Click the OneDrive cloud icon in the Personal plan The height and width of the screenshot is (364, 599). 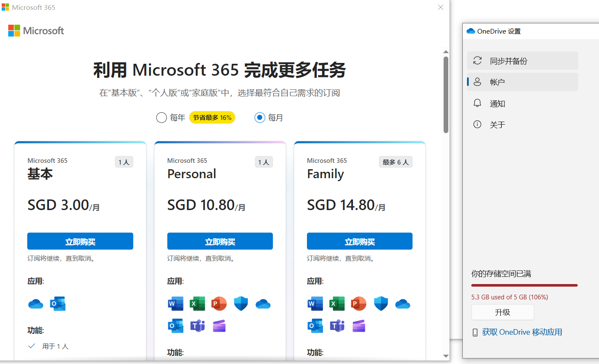(x=263, y=304)
